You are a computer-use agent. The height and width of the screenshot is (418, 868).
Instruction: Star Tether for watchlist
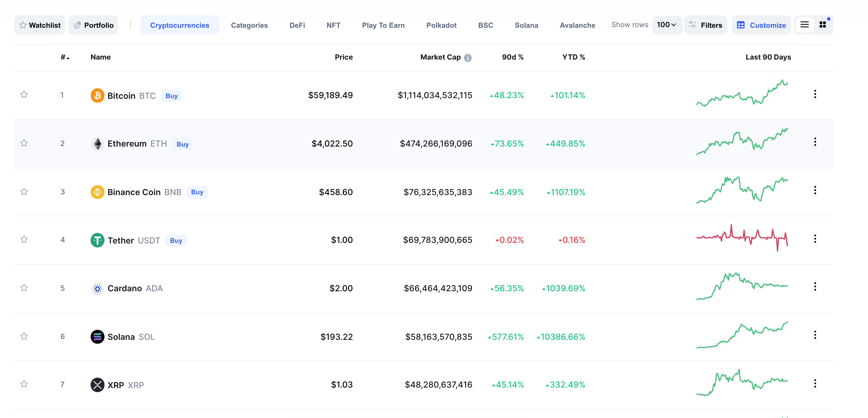click(x=24, y=239)
